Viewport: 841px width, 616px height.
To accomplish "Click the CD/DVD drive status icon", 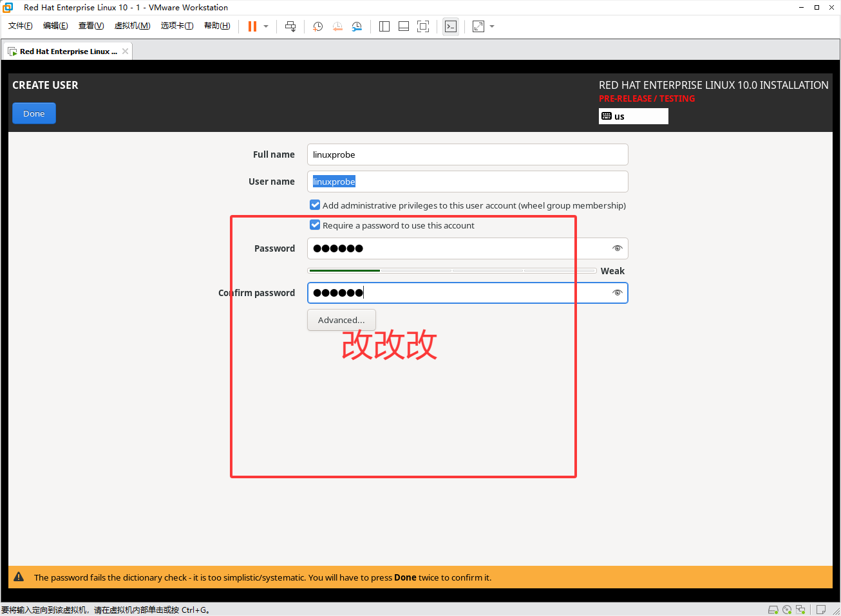I will [x=787, y=610].
